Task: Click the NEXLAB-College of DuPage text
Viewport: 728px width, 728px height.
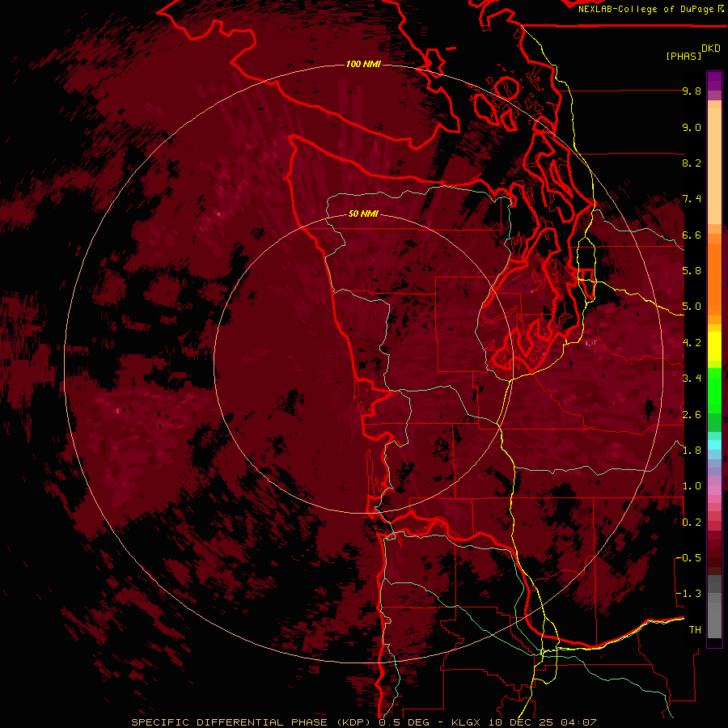Action: (x=645, y=9)
